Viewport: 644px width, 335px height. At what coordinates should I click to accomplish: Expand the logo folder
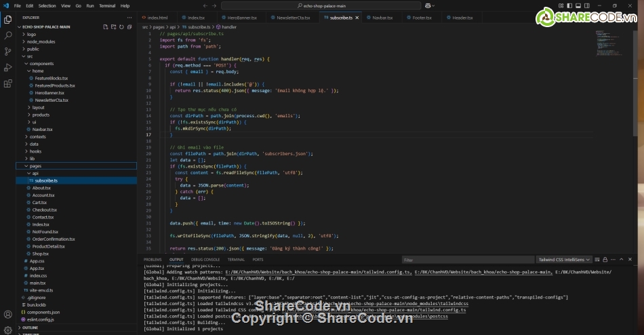[x=31, y=34]
